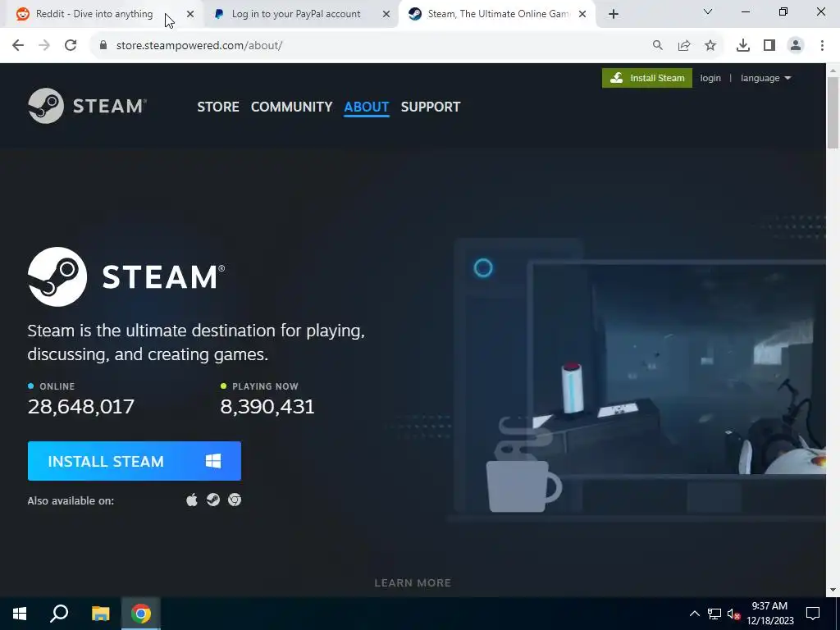Click the scrollbar up arrow
Viewport: 840px width, 630px height.
pos(833,71)
